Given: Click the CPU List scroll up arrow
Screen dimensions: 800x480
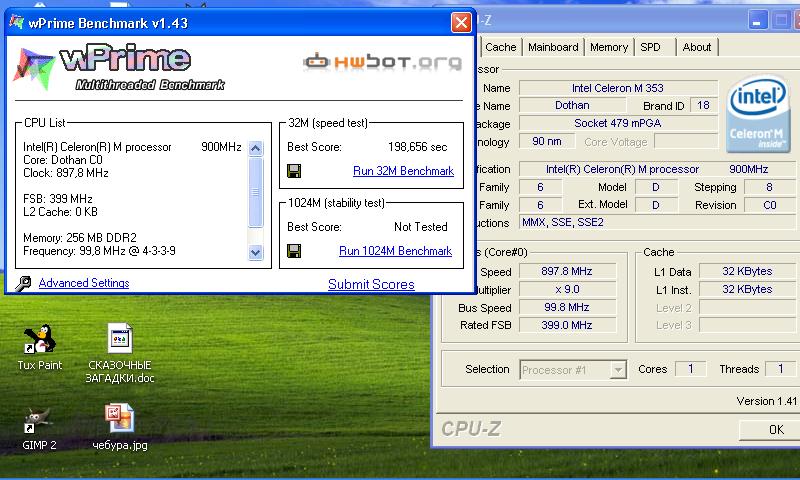Looking at the screenshot, I should pos(256,148).
